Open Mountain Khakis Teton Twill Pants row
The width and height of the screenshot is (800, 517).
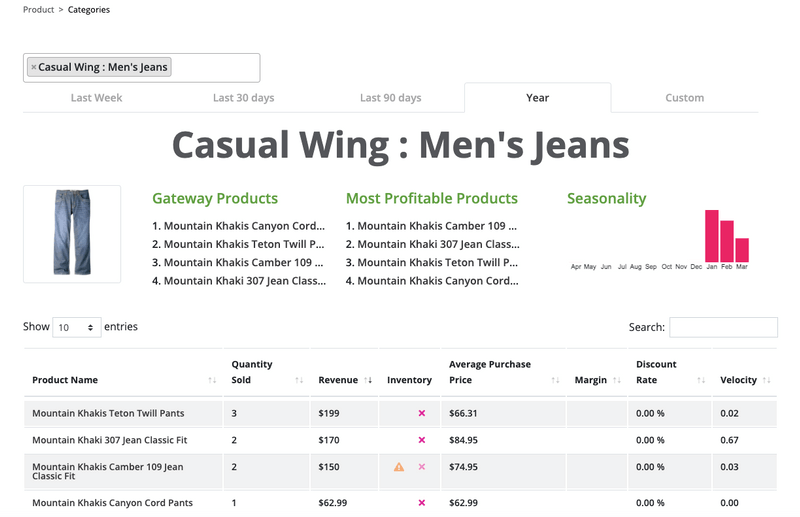click(x=108, y=413)
